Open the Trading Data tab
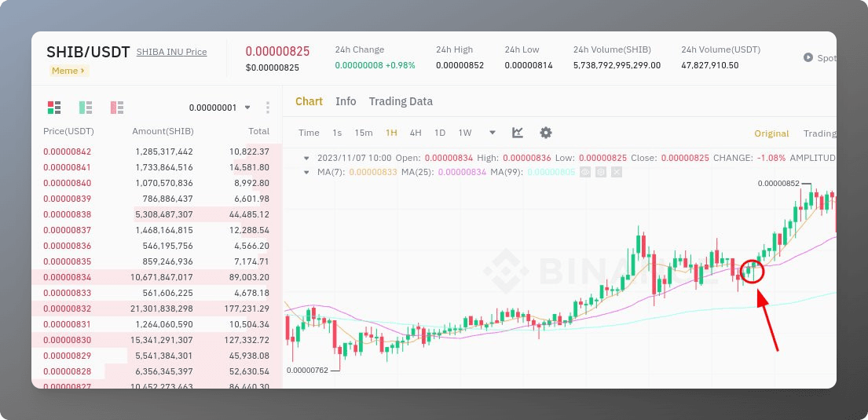Screen dimensions: 868x420 coord(401,101)
